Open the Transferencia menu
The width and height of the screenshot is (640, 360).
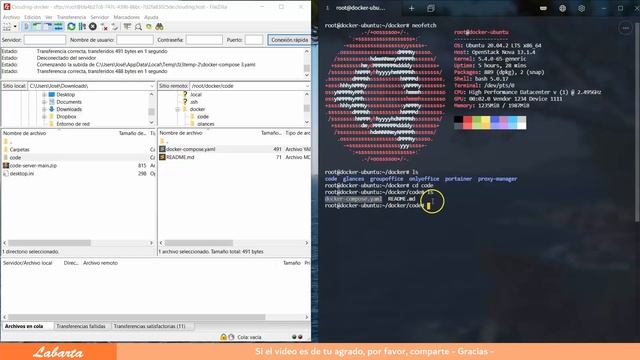[x=71, y=17]
